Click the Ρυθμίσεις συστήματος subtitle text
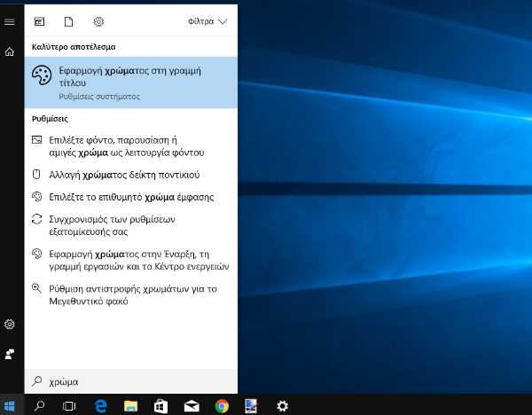This screenshot has height=415, width=532. pyautogui.click(x=99, y=97)
